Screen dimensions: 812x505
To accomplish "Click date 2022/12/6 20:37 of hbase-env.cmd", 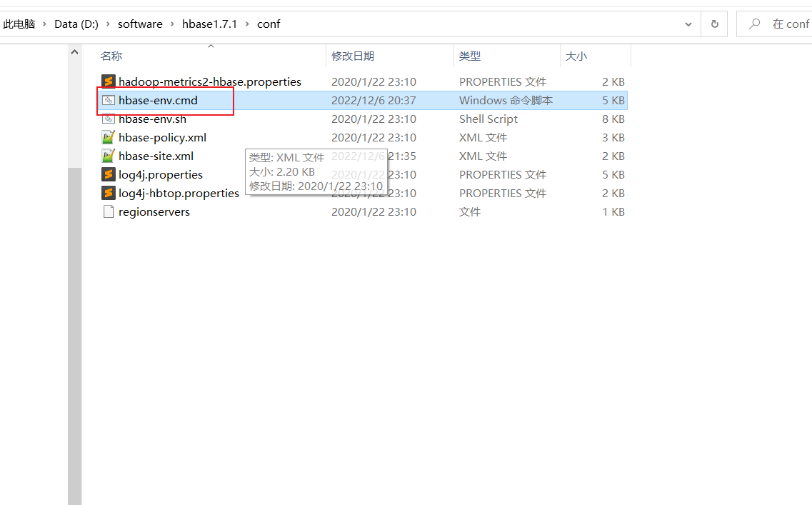I will tap(374, 100).
